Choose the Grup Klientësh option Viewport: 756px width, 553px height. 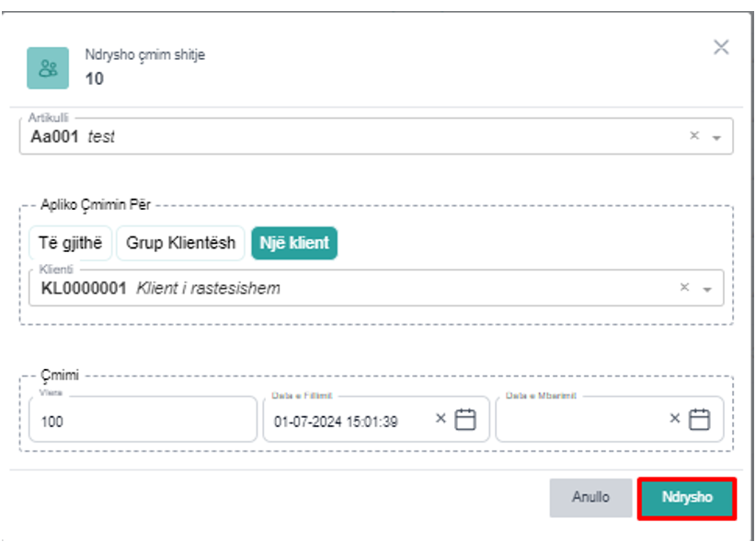click(x=180, y=244)
